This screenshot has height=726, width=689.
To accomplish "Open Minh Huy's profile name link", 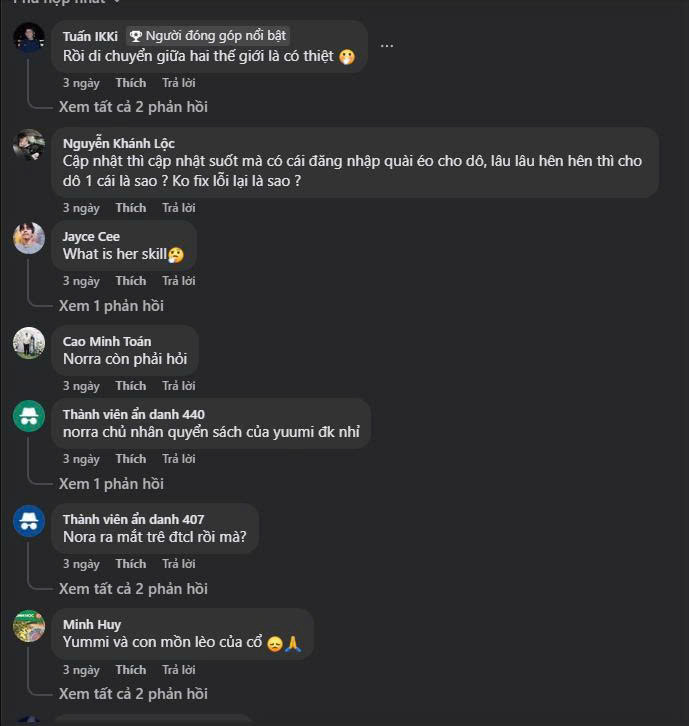I will [92, 625].
